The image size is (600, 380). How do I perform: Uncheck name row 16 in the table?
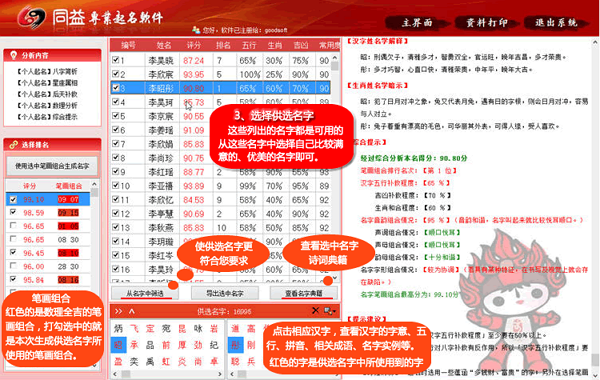point(116,269)
